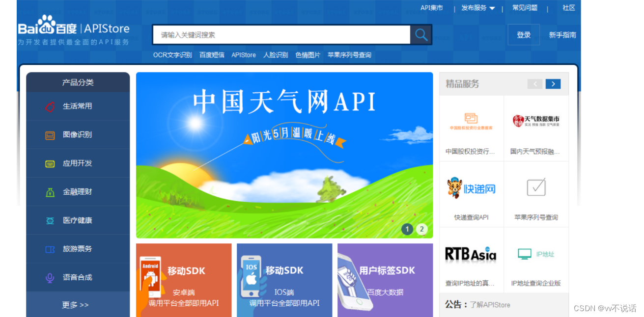
Task: Click the 登录 button
Action: (523, 35)
